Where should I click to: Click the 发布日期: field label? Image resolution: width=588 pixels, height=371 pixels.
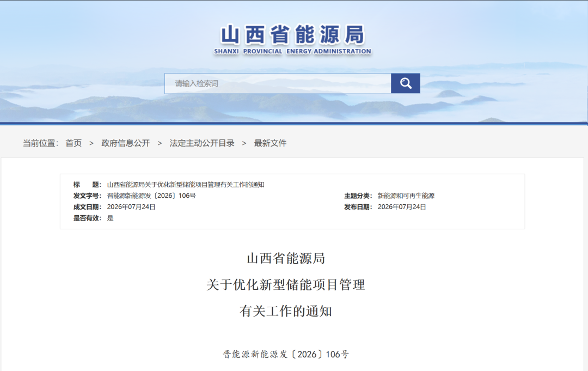[358, 206]
